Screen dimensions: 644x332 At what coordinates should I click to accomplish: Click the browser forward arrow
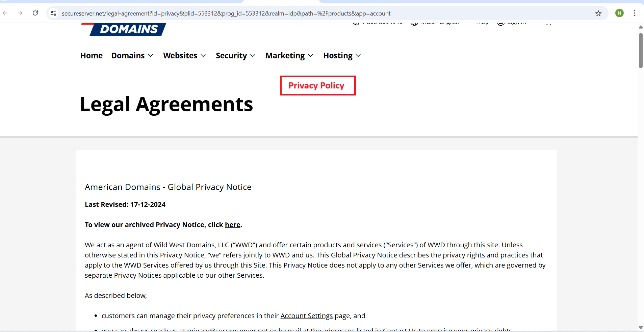(x=20, y=13)
